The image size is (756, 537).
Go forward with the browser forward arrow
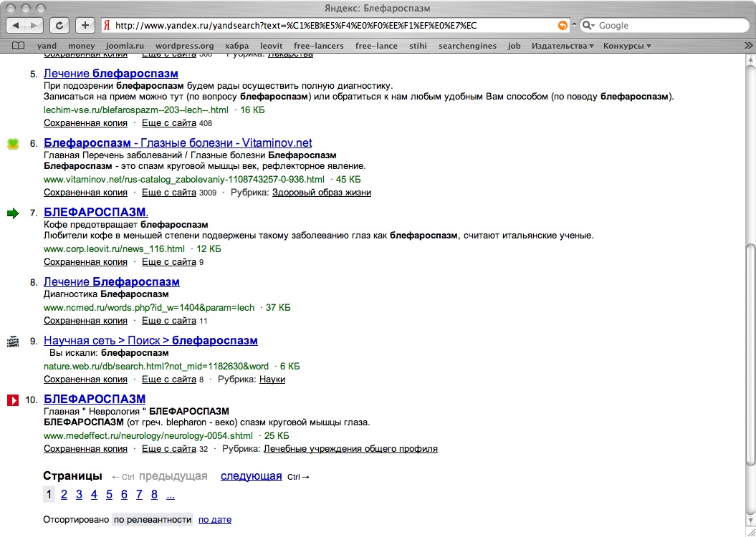(x=34, y=26)
